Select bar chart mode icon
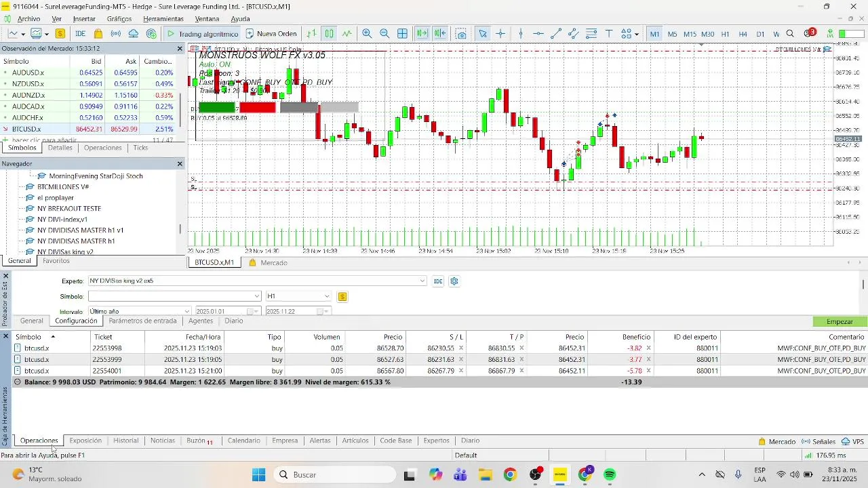 (311, 33)
